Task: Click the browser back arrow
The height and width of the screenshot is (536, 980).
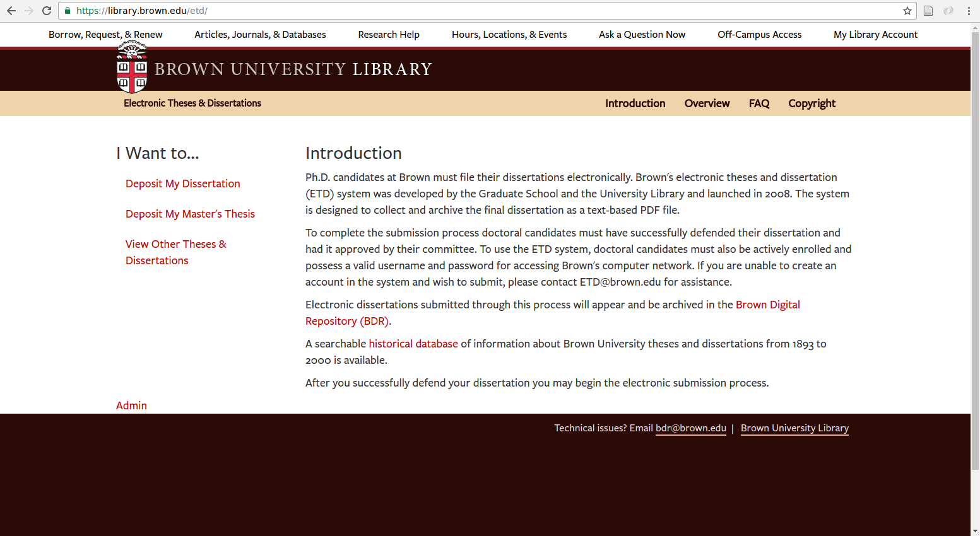Action: (11, 11)
